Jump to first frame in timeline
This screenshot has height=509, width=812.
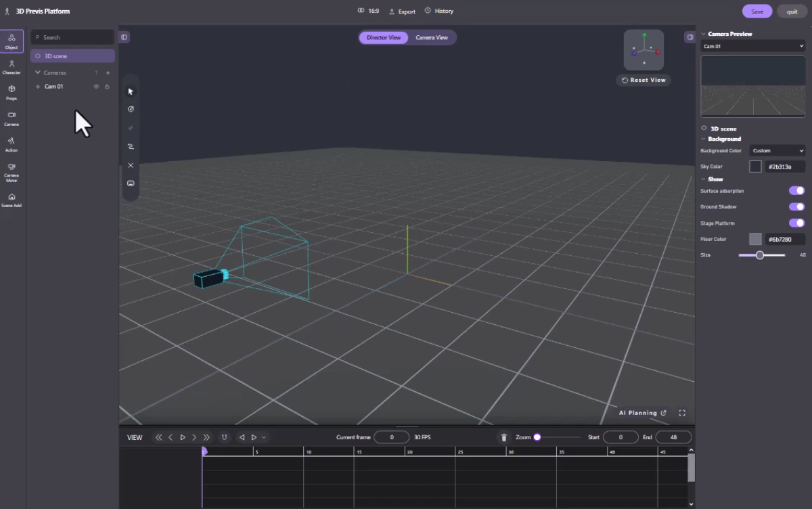[159, 437]
